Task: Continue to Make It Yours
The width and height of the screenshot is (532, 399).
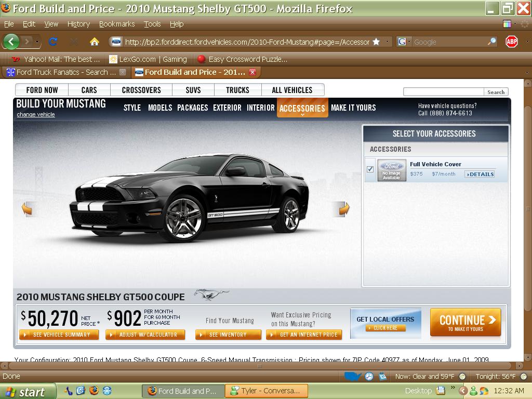Action: (465, 322)
